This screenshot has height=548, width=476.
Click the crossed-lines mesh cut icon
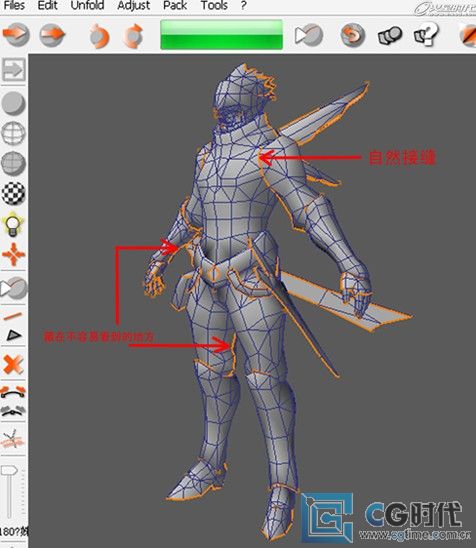[13, 439]
